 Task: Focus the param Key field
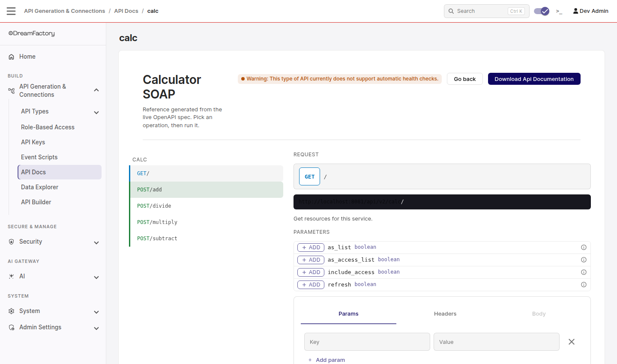click(x=367, y=342)
